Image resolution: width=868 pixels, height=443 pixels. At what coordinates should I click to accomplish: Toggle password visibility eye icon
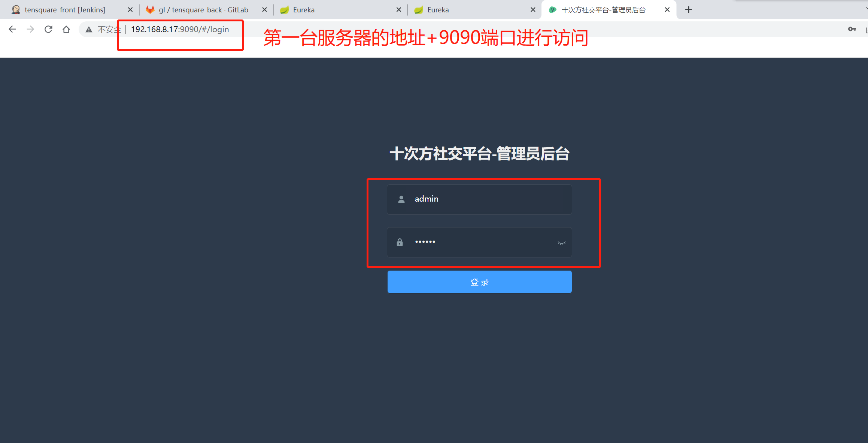tap(561, 243)
